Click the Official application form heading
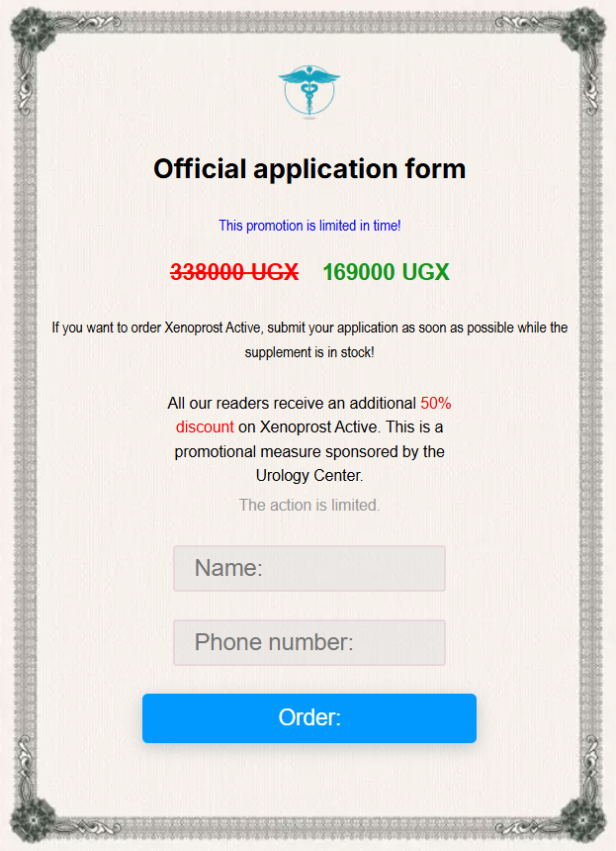 point(309,169)
